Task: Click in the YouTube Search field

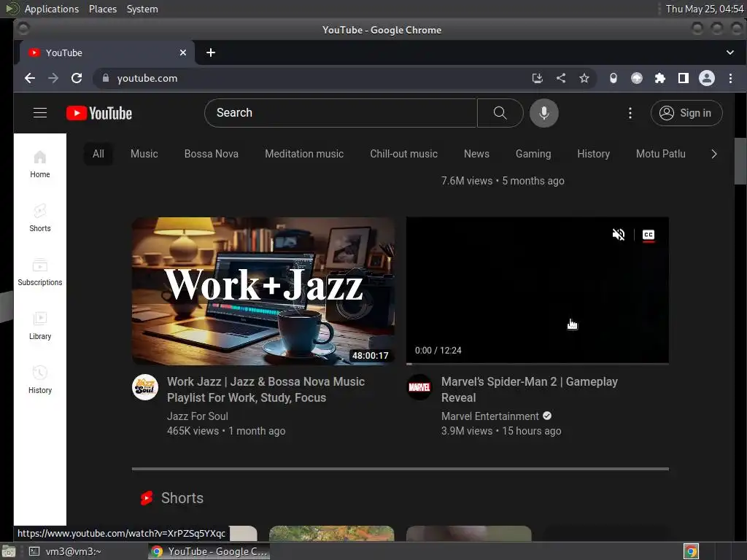Action: [x=341, y=113]
